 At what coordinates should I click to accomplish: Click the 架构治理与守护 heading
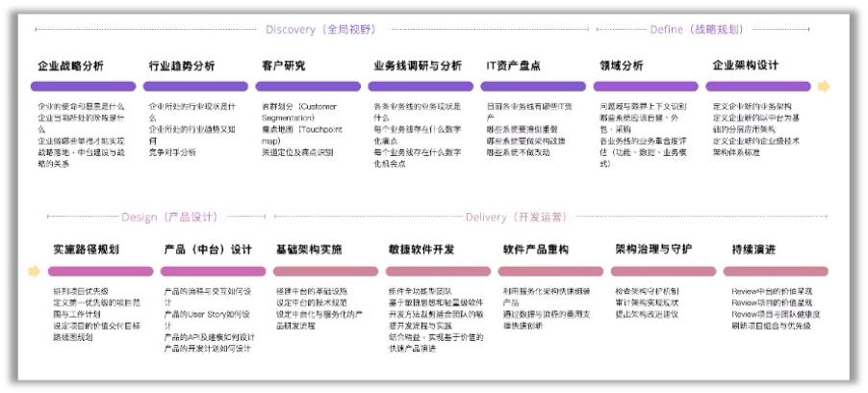tap(653, 249)
